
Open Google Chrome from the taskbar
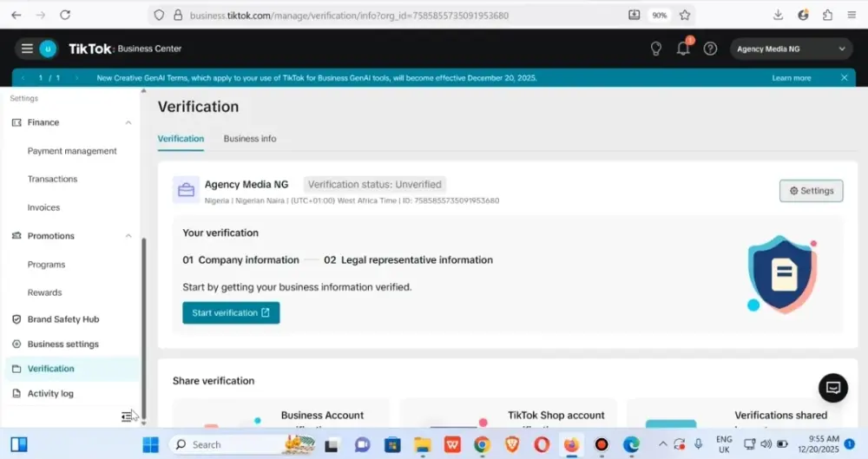click(x=482, y=444)
